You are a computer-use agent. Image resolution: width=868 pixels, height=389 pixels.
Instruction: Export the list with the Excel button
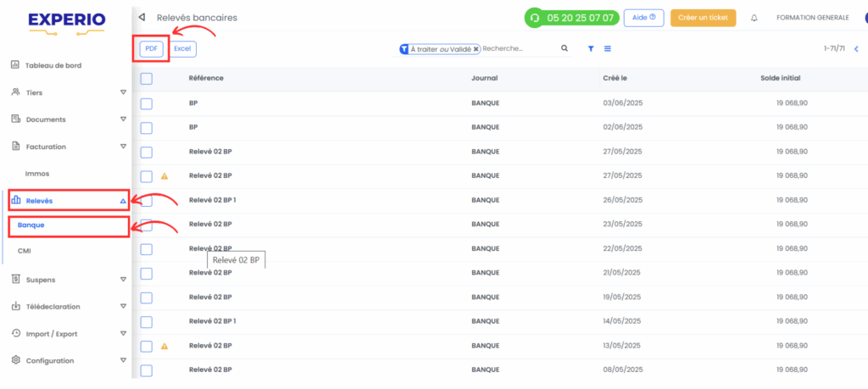(182, 48)
